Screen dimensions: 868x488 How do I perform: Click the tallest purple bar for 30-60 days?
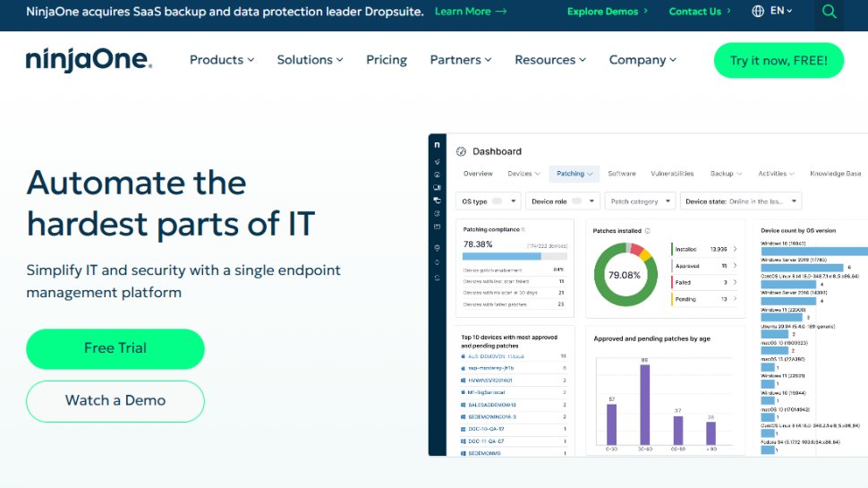(645, 405)
